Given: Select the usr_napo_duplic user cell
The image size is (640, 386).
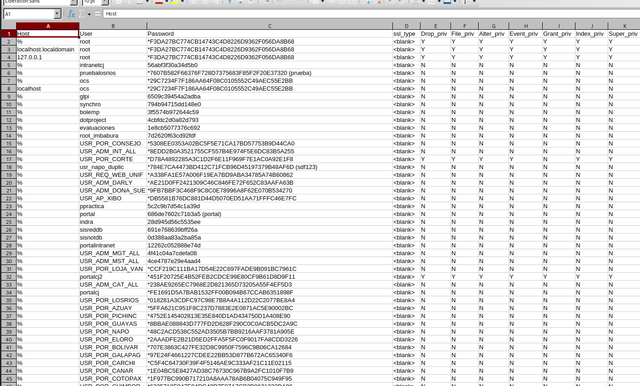Looking at the screenshot, I should pos(113,167).
